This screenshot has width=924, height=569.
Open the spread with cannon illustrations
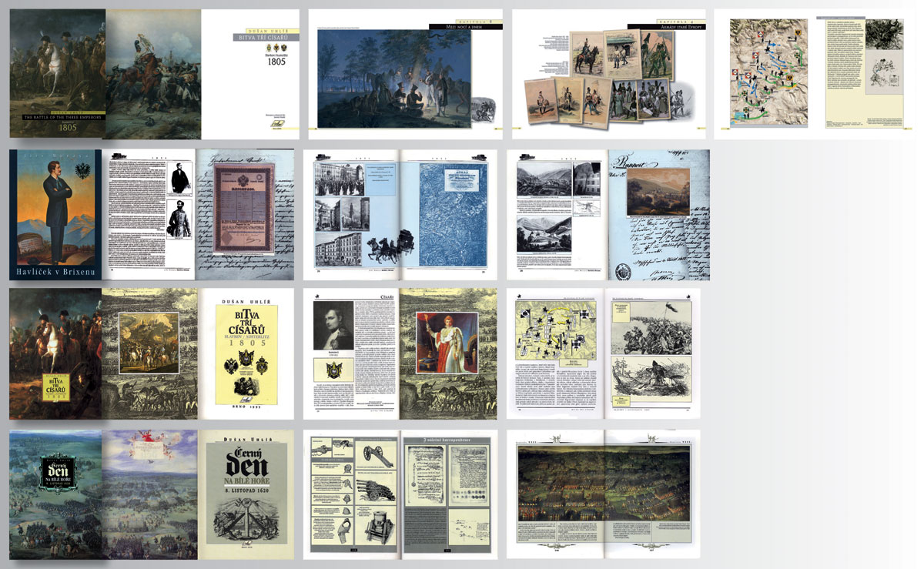click(x=400, y=494)
